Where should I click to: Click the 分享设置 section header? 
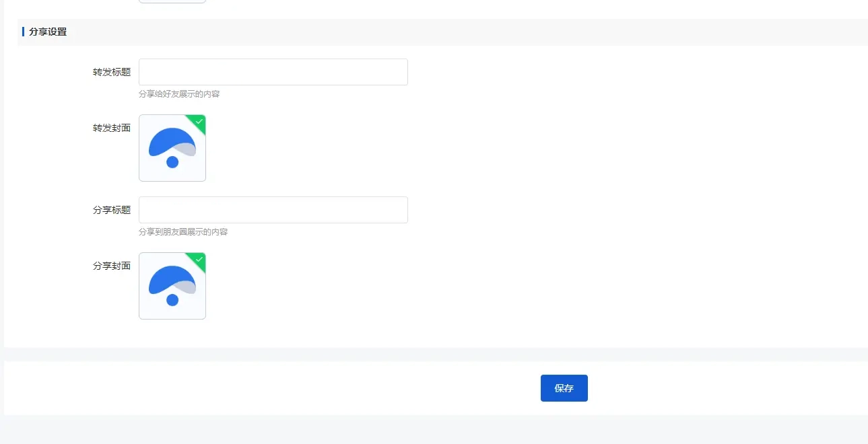point(48,32)
